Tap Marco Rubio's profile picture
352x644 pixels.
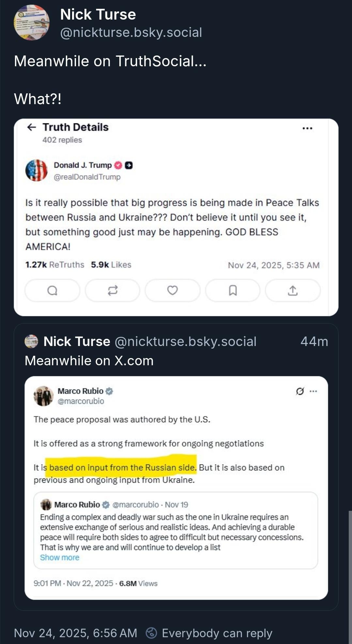43,396
